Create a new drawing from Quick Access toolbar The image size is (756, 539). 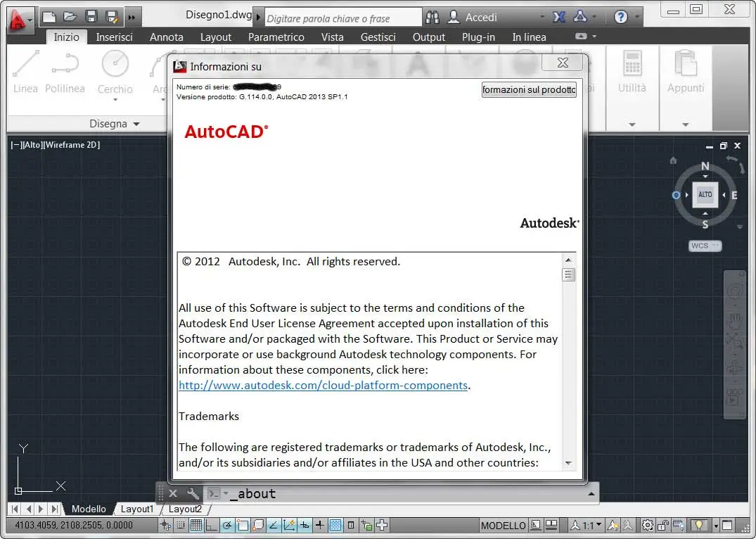tap(49, 18)
